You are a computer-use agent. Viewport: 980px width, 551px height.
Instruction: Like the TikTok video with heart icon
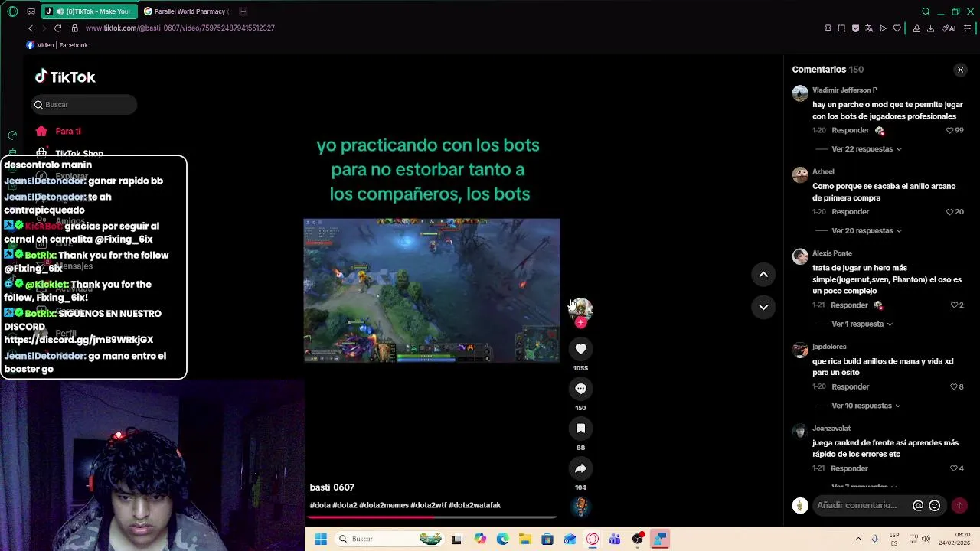(x=580, y=349)
